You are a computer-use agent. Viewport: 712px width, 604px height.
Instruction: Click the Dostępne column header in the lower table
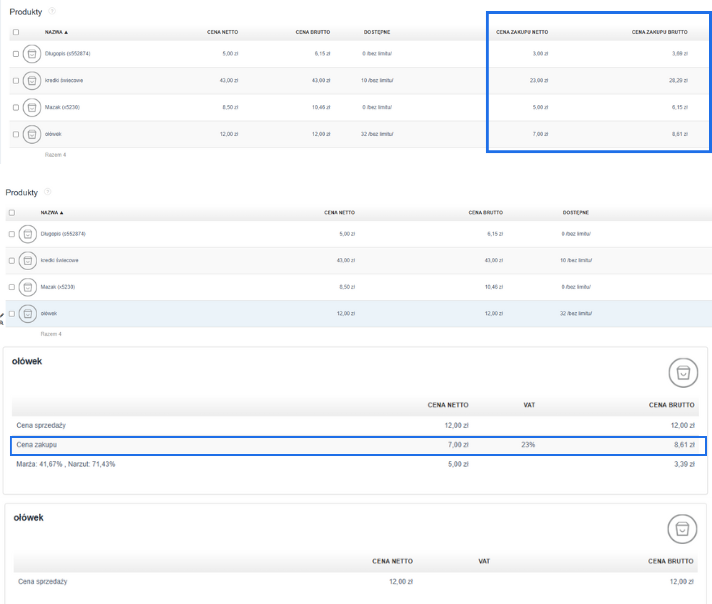tap(575, 213)
